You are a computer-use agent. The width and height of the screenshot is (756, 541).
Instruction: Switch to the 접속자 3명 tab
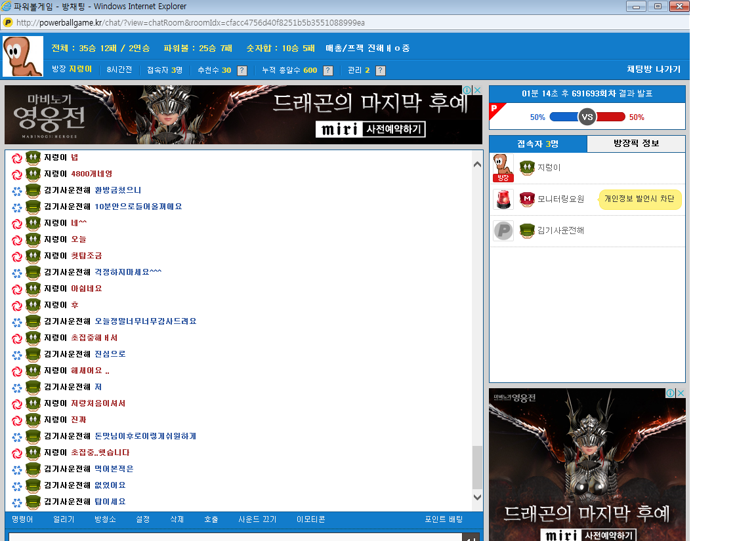[538, 144]
